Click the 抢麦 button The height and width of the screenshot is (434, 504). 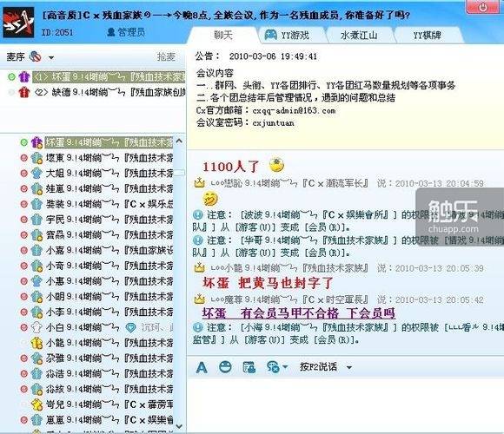click(x=166, y=56)
